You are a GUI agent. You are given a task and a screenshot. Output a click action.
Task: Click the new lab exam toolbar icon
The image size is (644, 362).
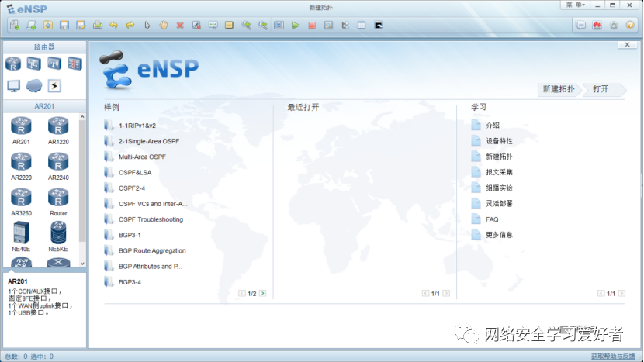(31, 26)
